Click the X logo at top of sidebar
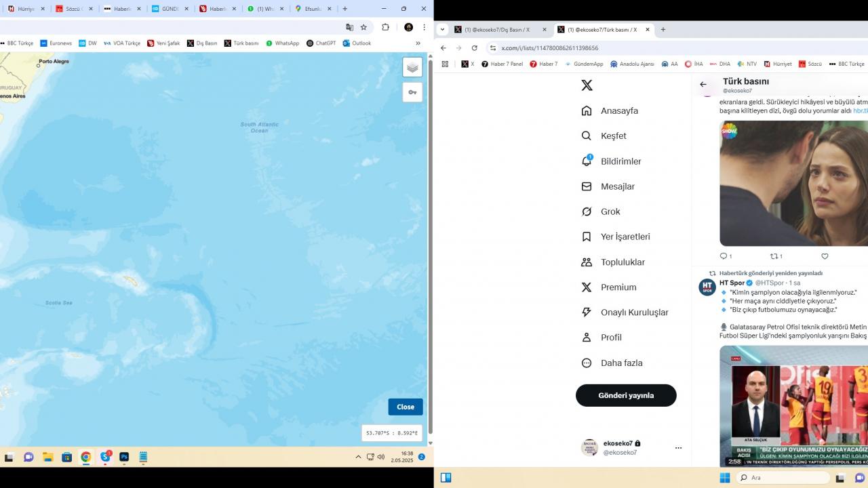 [x=587, y=85]
